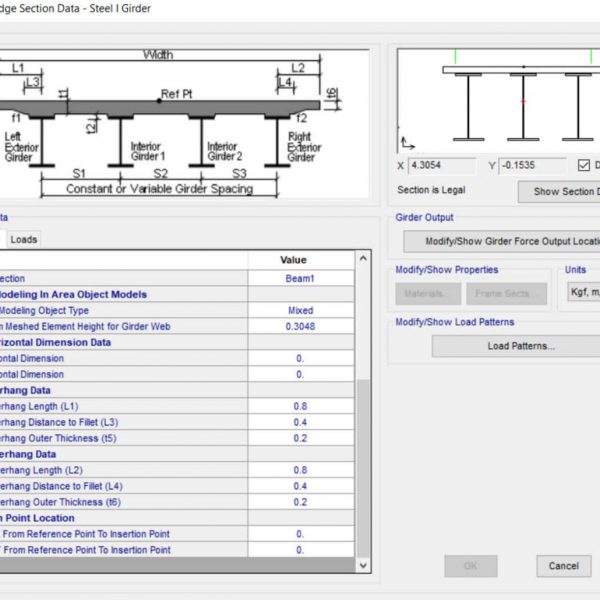Click the girder web element height value 0.3048

(300, 326)
